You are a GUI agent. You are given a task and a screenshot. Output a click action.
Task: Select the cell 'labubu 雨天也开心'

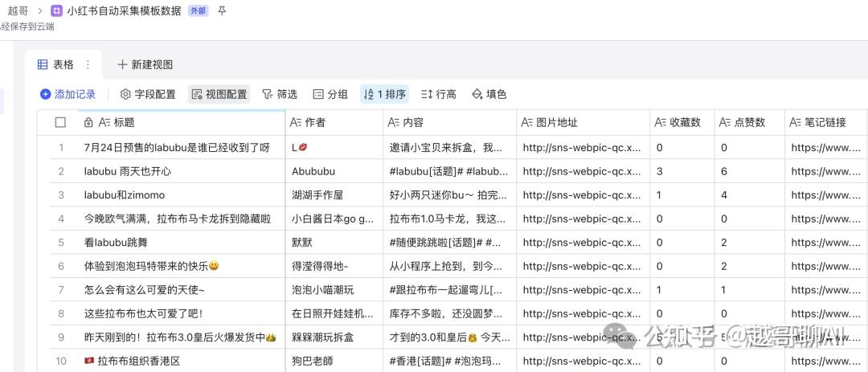click(x=182, y=172)
